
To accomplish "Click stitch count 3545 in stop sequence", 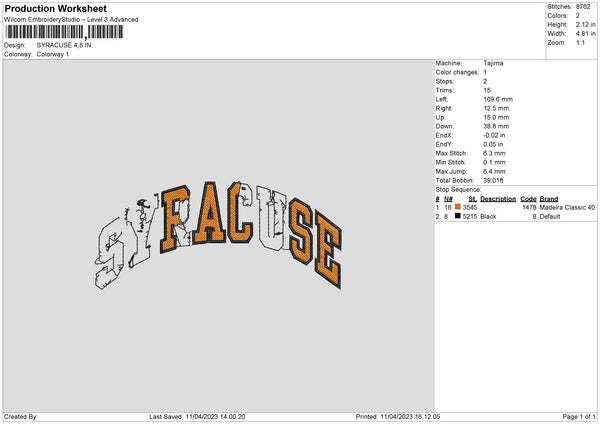I will [x=470, y=207].
